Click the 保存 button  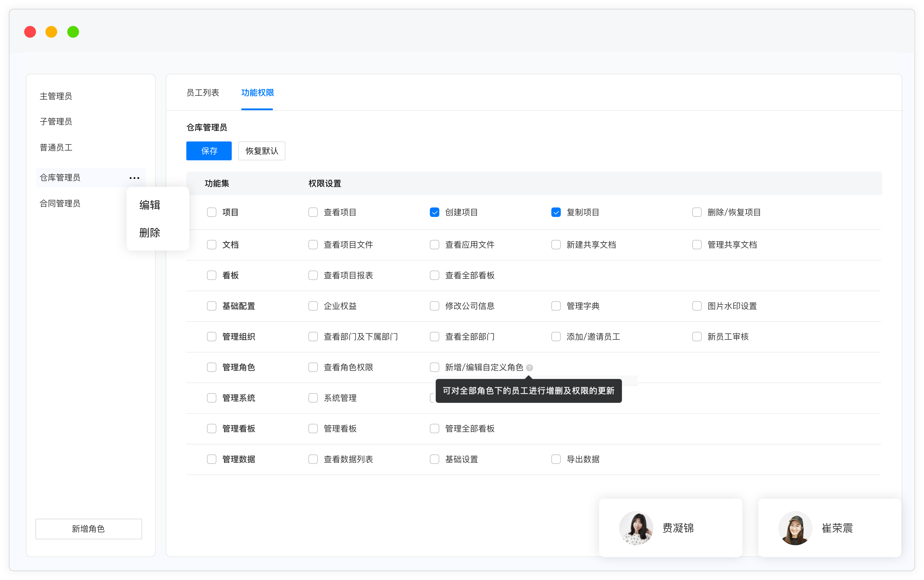(x=209, y=151)
